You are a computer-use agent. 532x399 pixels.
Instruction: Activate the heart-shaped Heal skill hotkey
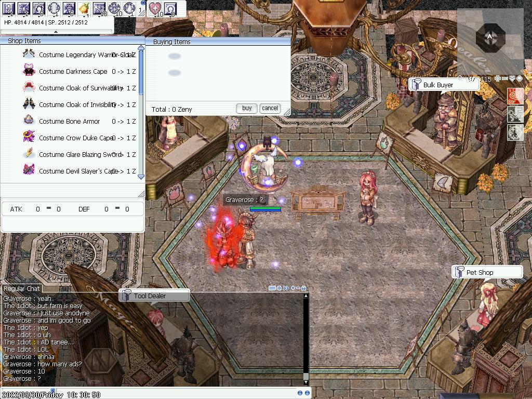pyautogui.click(x=155, y=8)
